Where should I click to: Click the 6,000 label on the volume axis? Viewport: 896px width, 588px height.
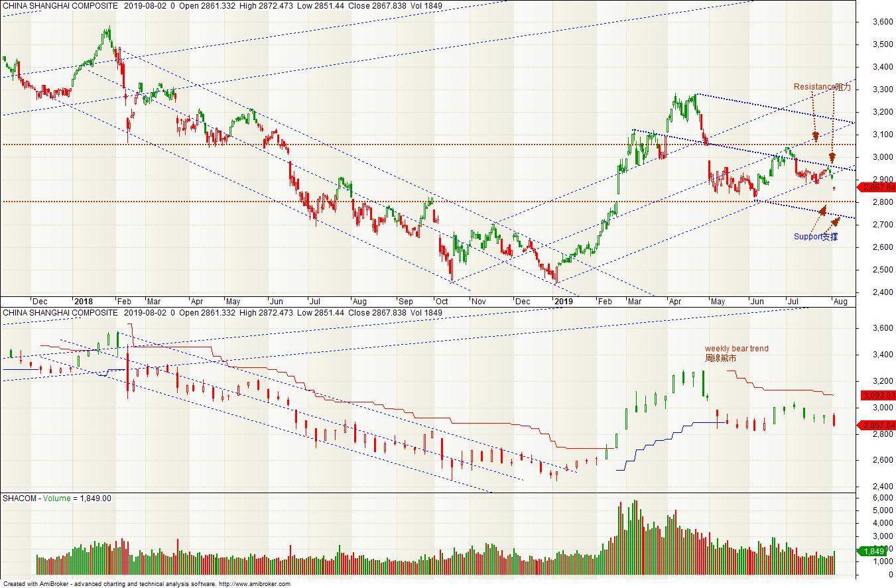(882, 498)
